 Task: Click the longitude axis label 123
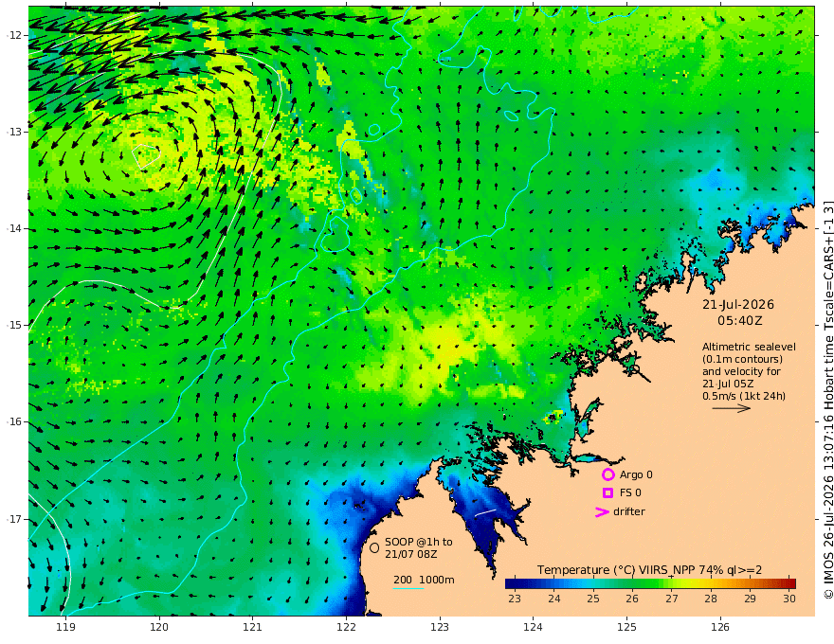pyautogui.click(x=440, y=628)
